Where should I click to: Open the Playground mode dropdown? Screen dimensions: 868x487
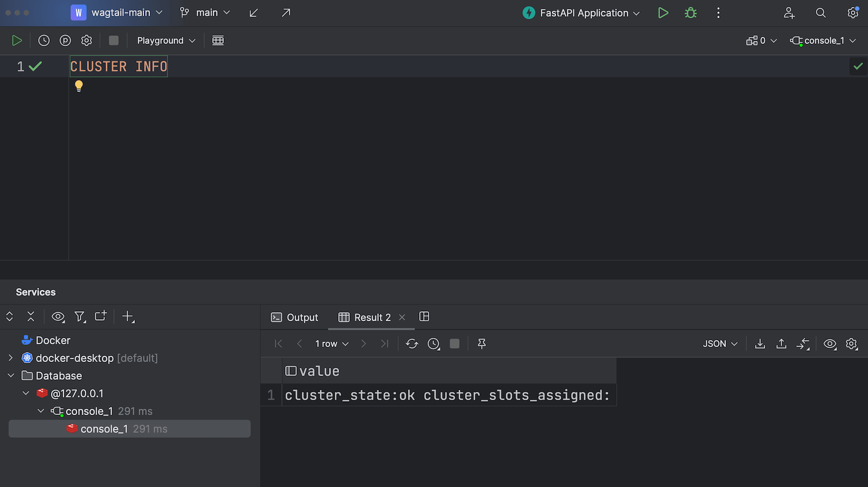click(x=166, y=41)
